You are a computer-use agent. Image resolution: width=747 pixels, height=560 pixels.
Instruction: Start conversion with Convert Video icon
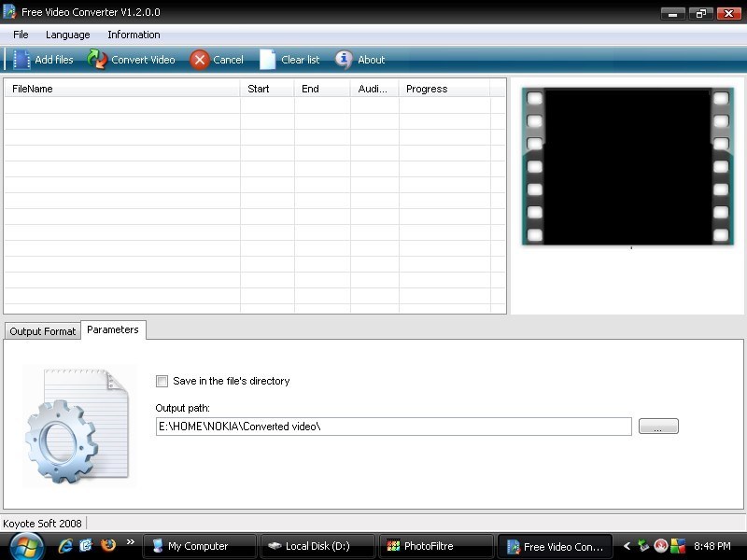97,59
